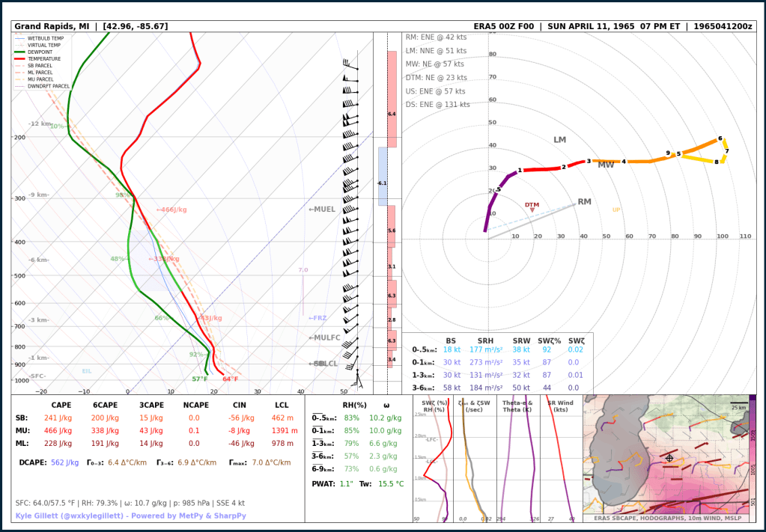This screenshot has height=532, width=766.
Task: Click hodograph height point 1
Action: pyautogui.click(x=520, y=171)
